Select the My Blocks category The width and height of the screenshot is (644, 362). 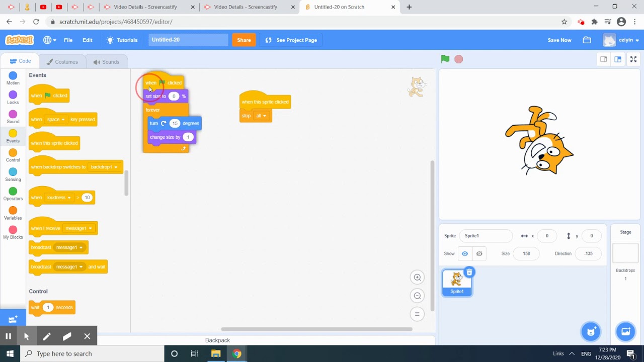coord(13,232)
